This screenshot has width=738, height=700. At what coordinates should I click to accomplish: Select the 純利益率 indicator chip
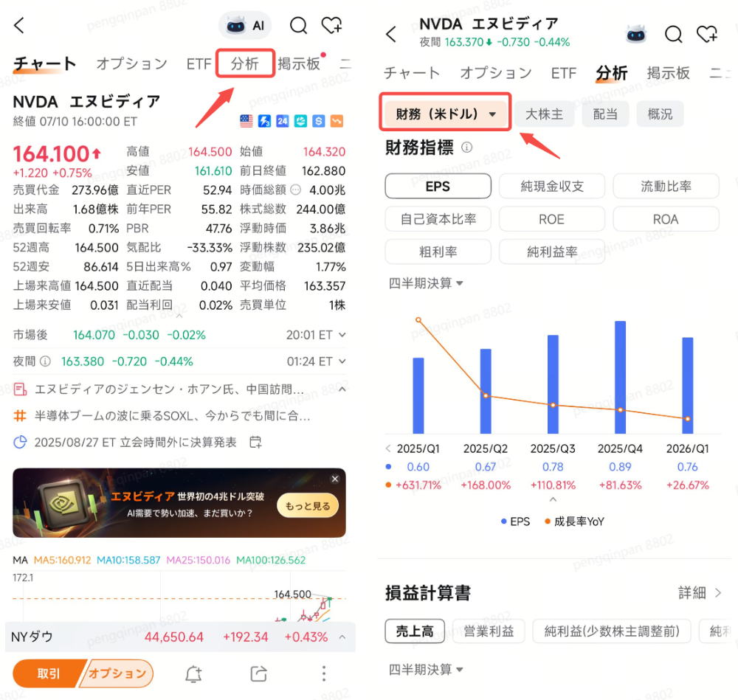551,252
